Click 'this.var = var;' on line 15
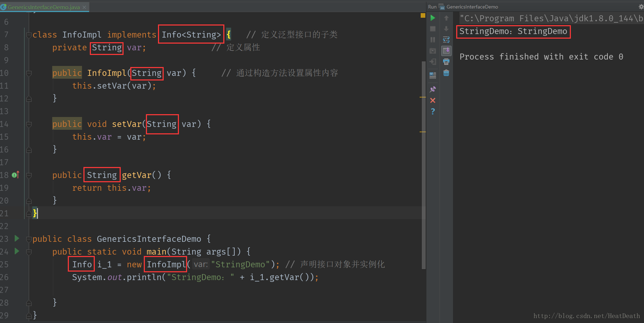The image size is (644, 323). [x=109, y=137]
